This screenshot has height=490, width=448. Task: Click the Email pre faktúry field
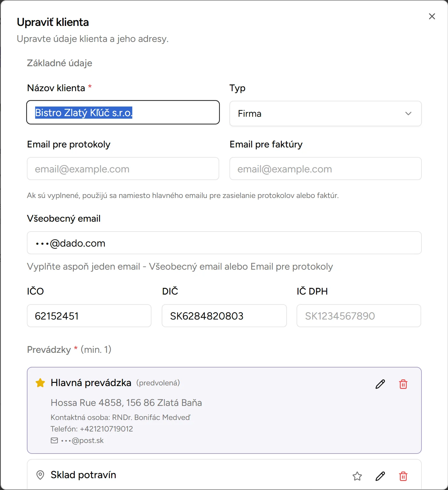pyautogui.click(x=325, y=169)
